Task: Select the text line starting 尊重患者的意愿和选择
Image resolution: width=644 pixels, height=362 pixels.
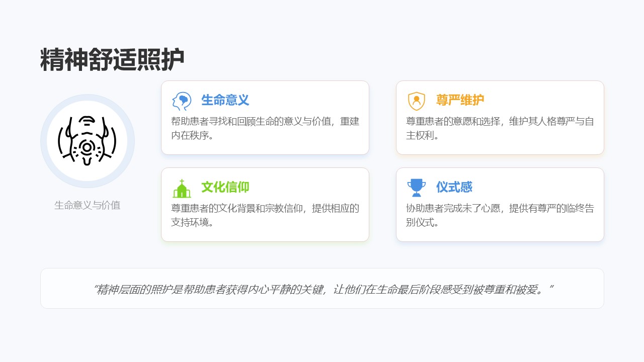Action: point(500,121)
